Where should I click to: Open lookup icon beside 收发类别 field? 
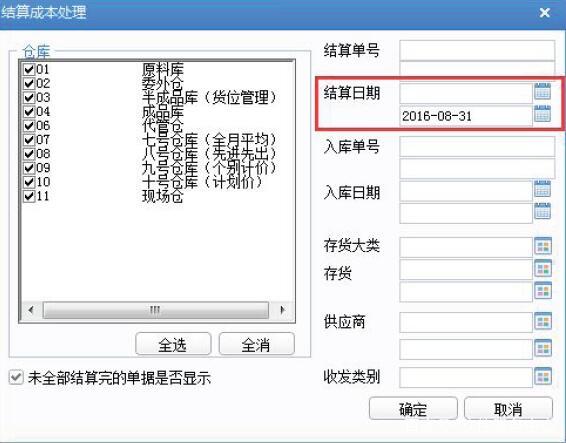(543, 377)
